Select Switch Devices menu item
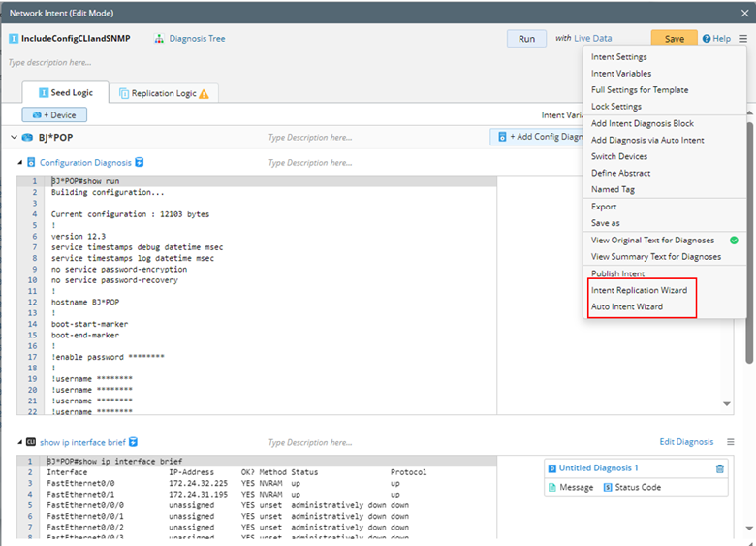 click(619, 156)
